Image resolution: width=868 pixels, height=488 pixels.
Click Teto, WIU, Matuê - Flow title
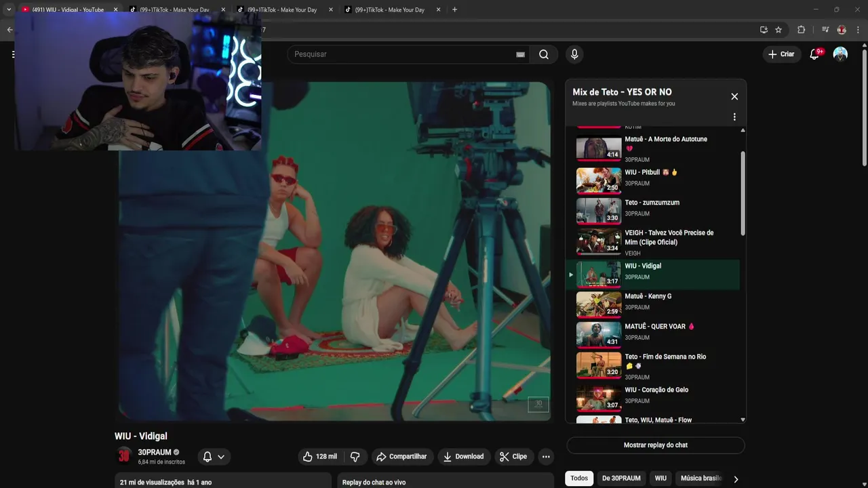658,420
